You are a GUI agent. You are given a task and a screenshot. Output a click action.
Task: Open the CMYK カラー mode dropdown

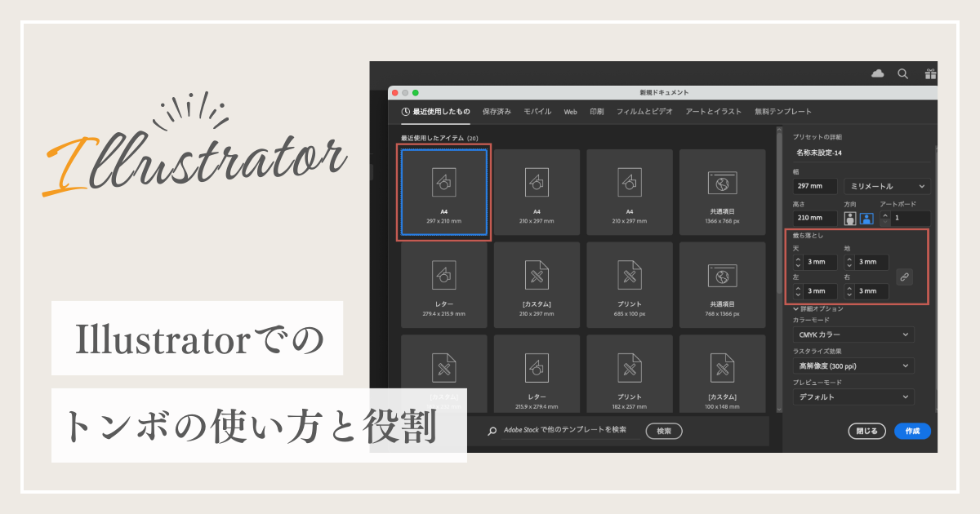coord(853,335)
